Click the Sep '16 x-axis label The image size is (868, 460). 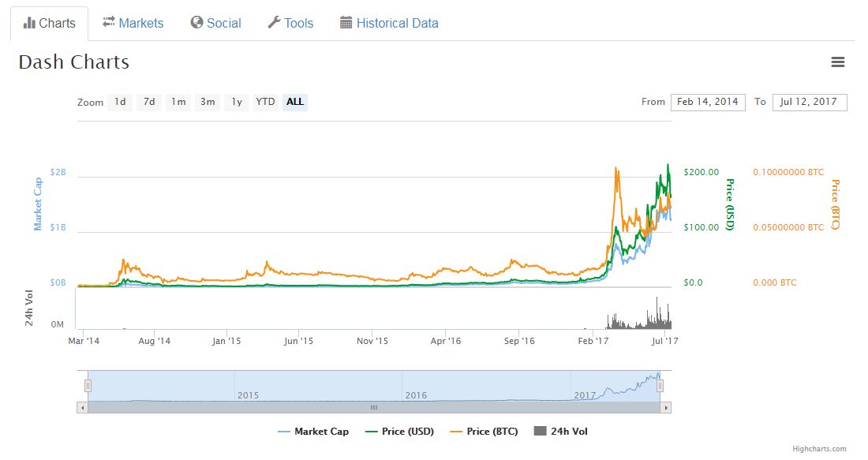(x=519, y=341)
